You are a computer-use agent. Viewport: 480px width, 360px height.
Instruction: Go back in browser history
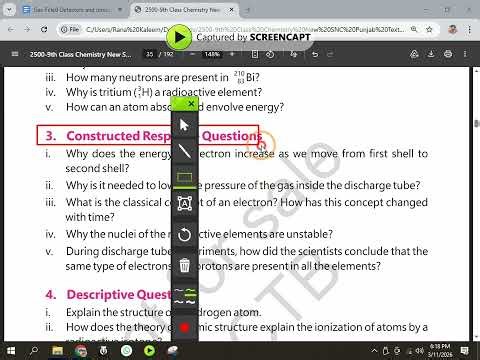point(11,29)
